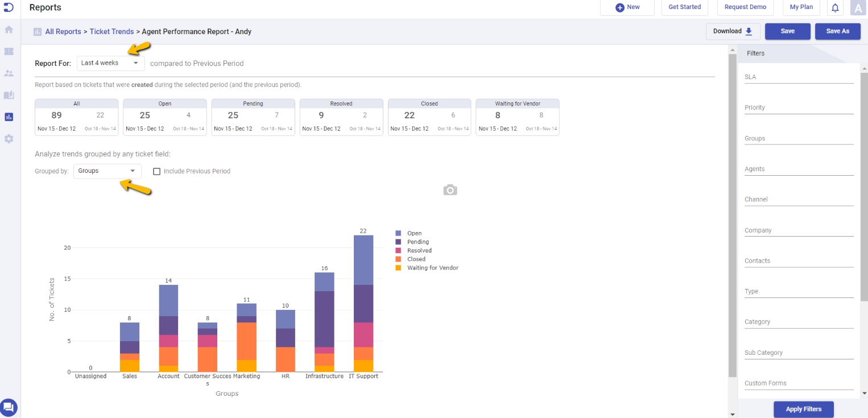Download the report
Screen dimensions: 868x418
click(x=733, y=31)
